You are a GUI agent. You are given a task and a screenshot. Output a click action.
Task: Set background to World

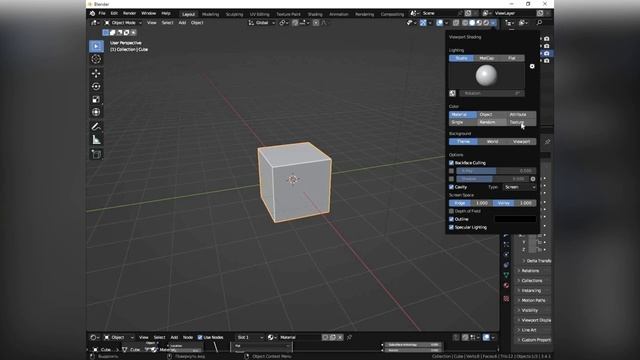click(492, 142)
